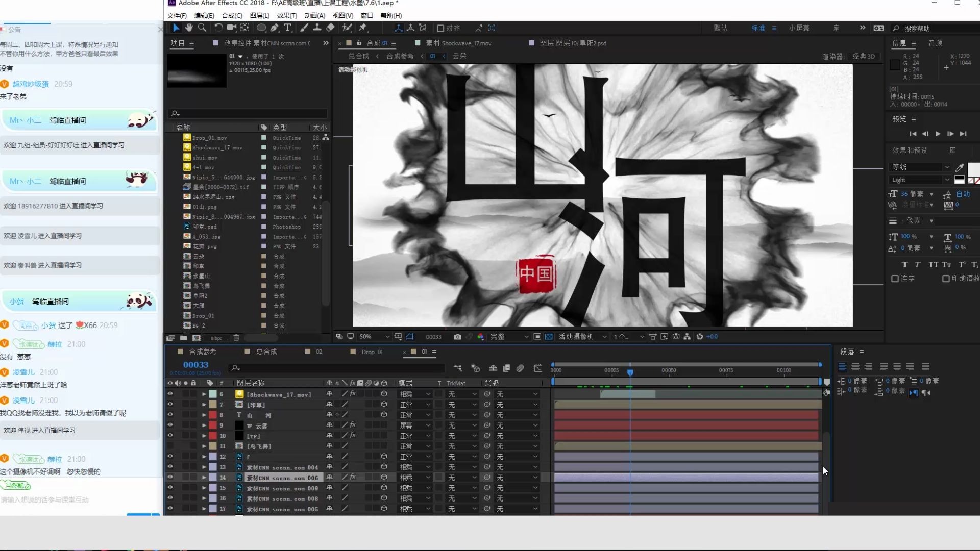The height and width of the screenshot is (551, 980).
Task: Open the Graph Editor
Action: coord(538,368)
